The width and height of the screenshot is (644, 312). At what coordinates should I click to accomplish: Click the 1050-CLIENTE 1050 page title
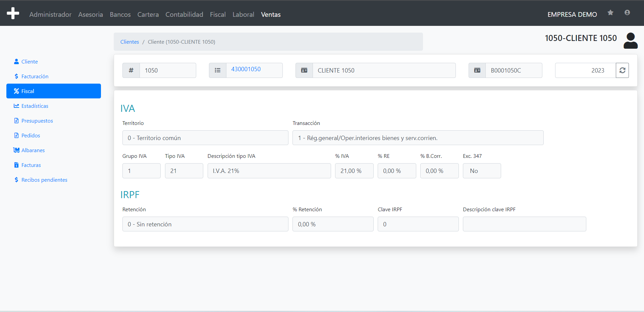click(581, 38)
